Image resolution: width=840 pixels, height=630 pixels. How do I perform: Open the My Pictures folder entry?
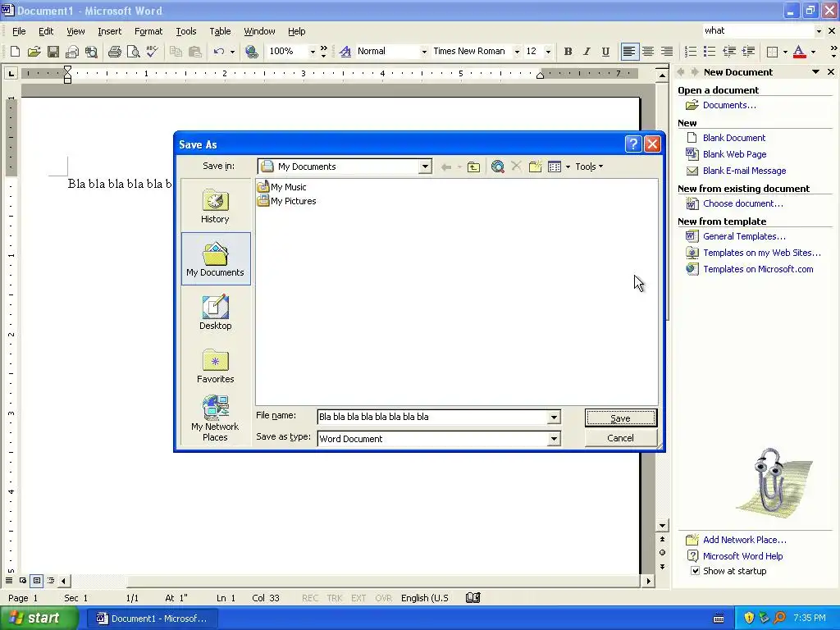coord(286,201)
